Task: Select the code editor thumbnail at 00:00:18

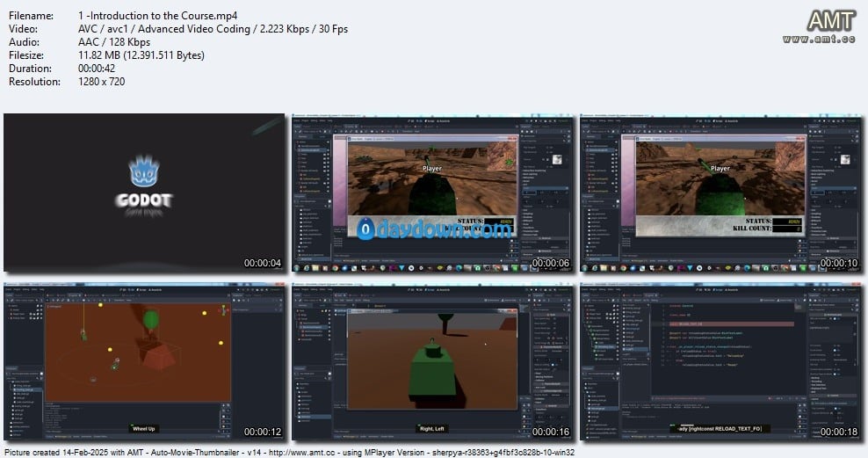Action: tap(720, 360)
